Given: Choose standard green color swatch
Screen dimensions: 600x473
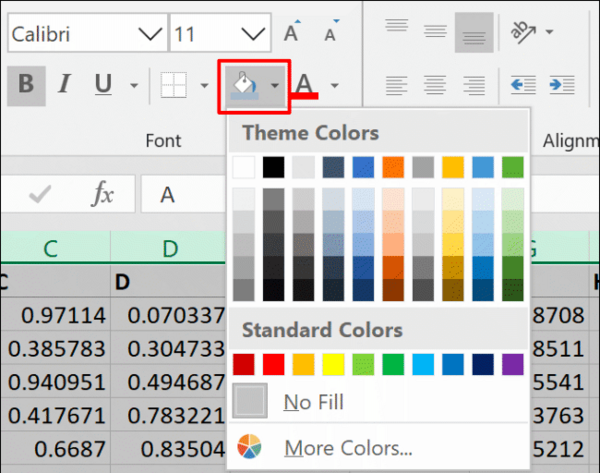Looking at the screenshot, I should [393, 364].
